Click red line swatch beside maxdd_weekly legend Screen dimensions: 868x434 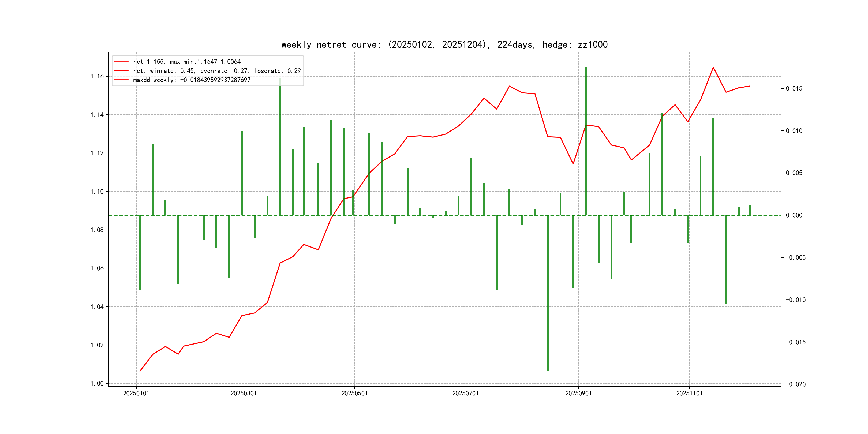pos(121,80)
